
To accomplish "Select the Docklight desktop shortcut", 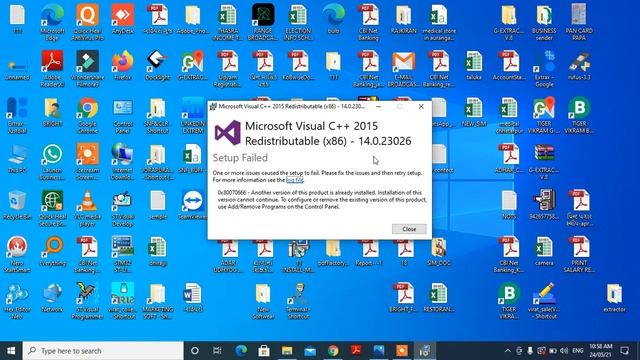I will 158,65.
